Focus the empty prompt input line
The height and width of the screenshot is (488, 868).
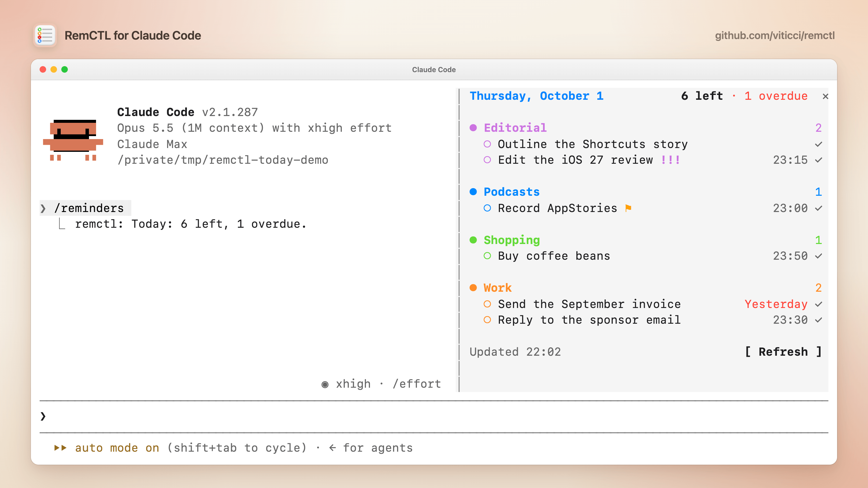(434, 416)
